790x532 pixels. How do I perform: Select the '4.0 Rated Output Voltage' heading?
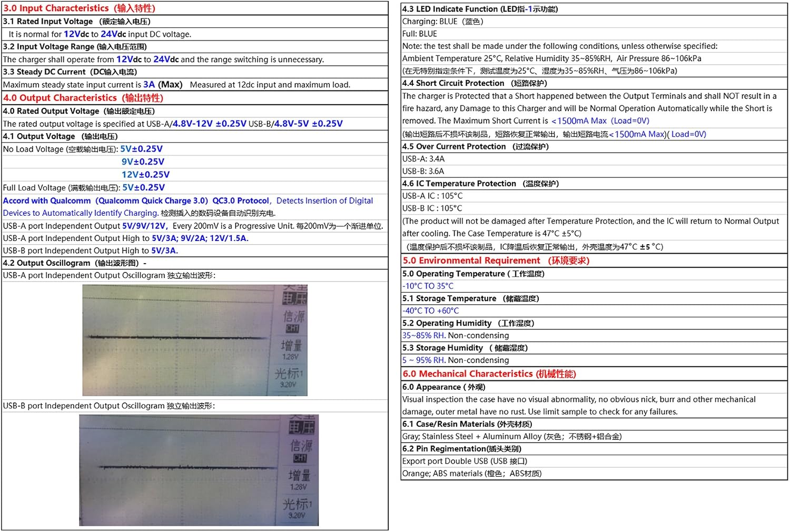tap(79, 111)
